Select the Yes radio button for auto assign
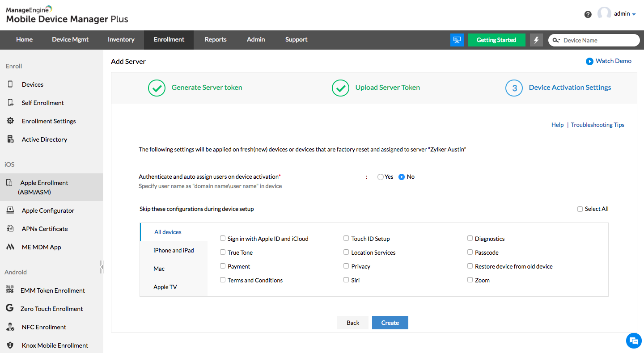 coord(380,176)
